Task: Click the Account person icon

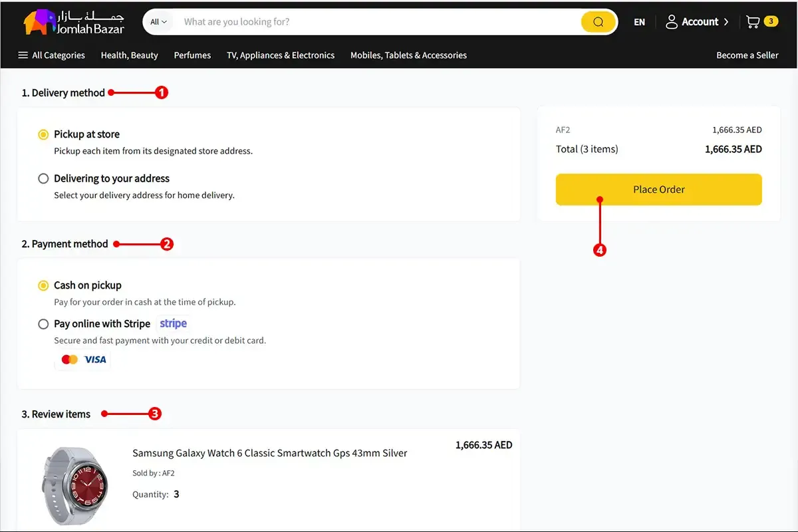Action: tap(672, 22)
